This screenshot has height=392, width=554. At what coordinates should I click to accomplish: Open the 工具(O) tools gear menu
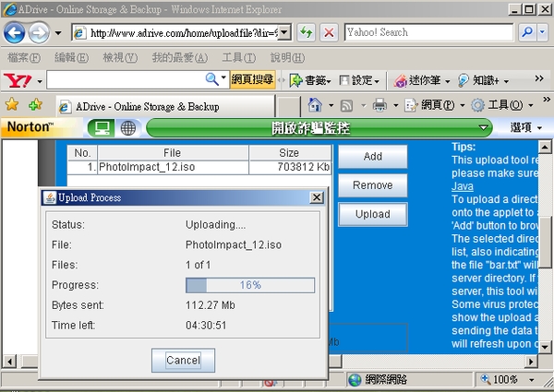pyautogui.click(x=502, y=105)
